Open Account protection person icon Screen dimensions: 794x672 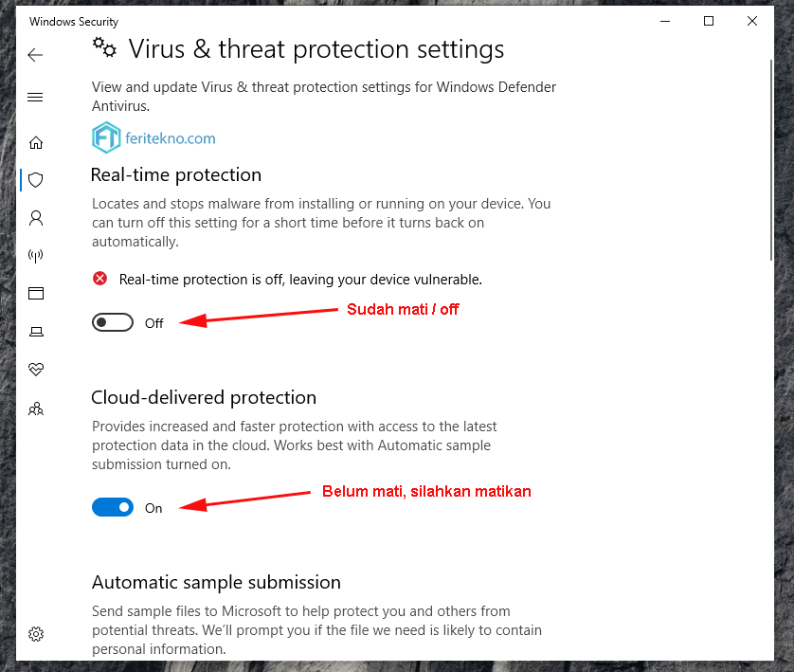[36, 218]
